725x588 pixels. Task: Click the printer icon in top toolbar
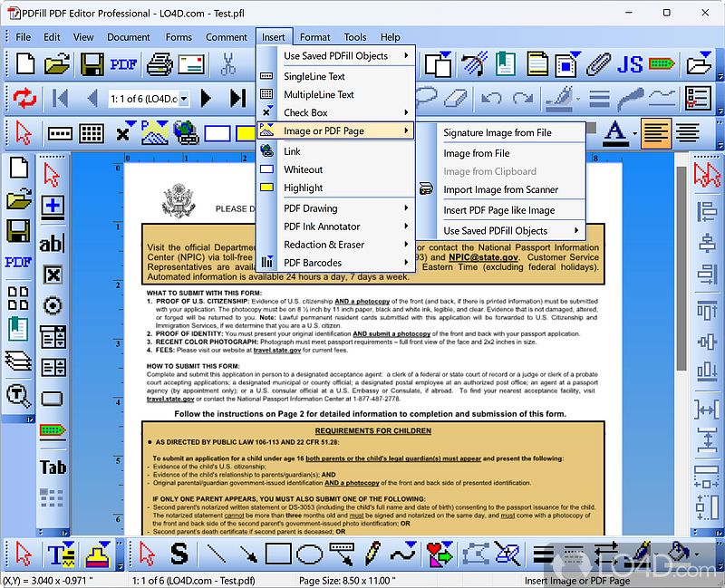pos(159,64)
